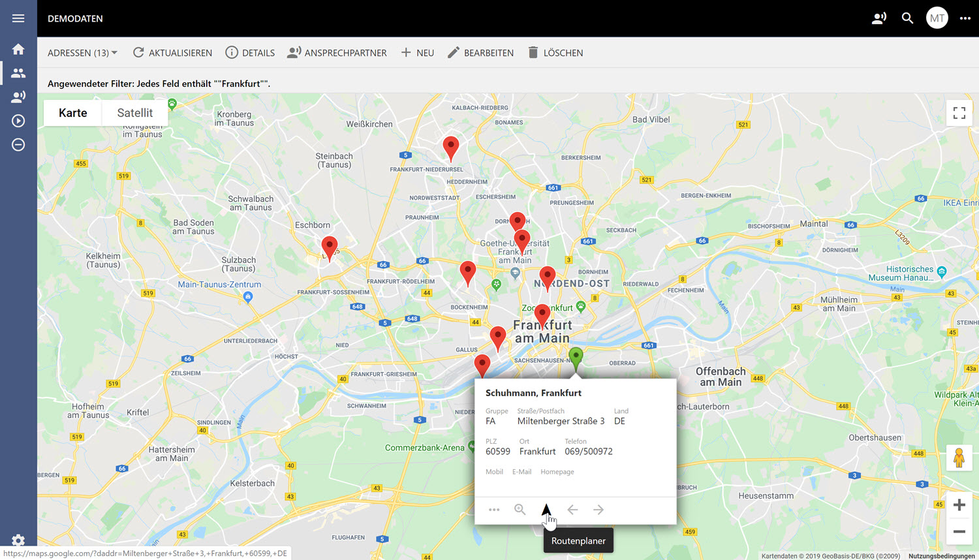Image resolution: width=979 pixels, height=560 pixels.
Task: Open ANSPRECHPARTNER from the toolbar
Action: click(337, 53)
